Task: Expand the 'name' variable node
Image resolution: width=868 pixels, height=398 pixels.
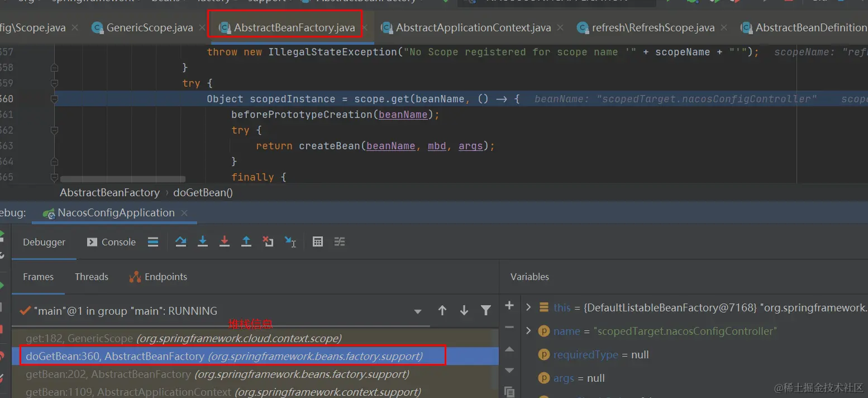Action: click(x=528, y=331)
